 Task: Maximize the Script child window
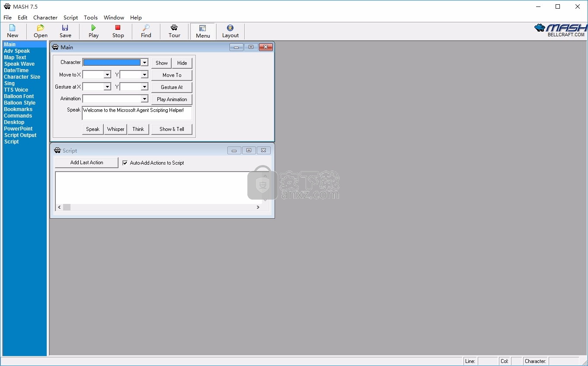pyautogui.click(x=249, y=150)
